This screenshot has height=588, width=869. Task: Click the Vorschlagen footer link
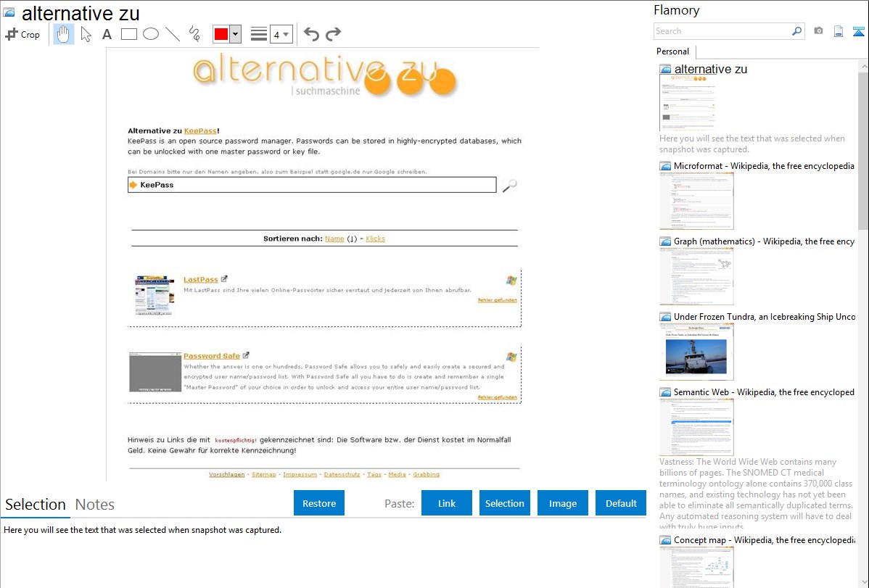tap(226, 474)
